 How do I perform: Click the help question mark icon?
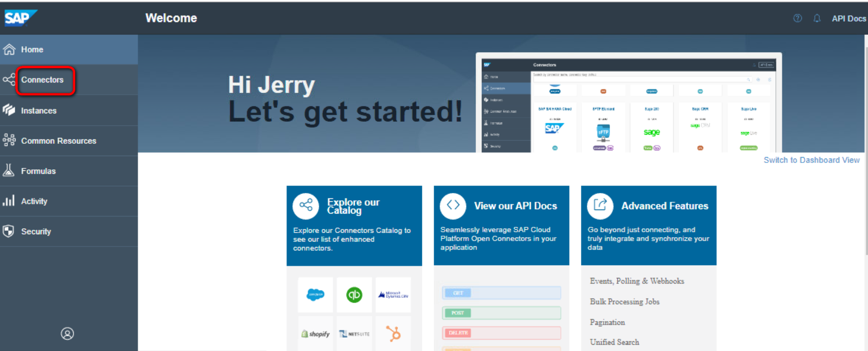click(798, 18)
